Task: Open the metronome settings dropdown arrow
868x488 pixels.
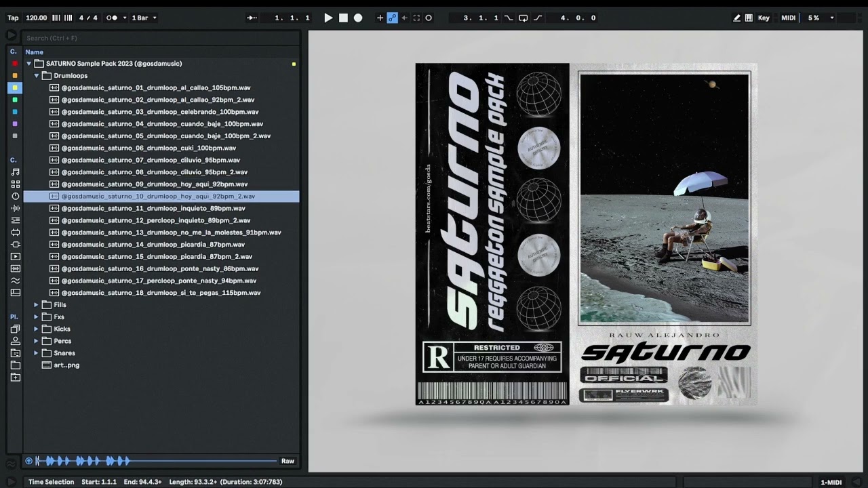Action: (124, 18)
